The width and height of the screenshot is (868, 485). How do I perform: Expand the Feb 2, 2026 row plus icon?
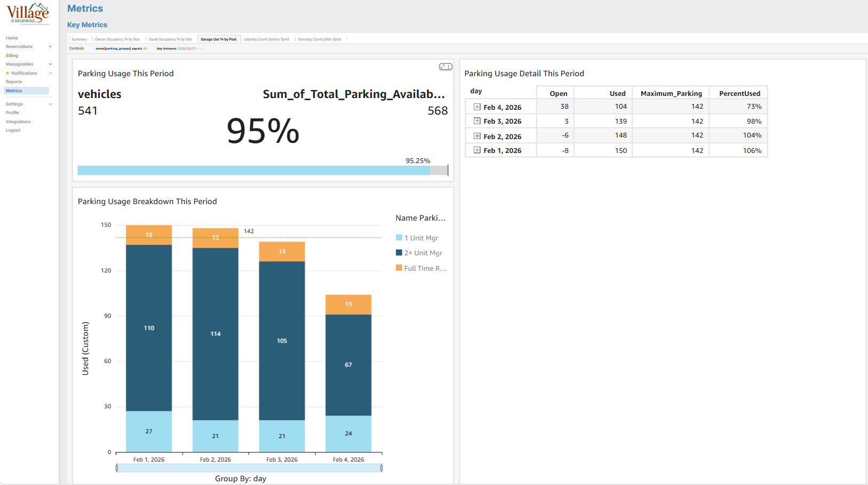pyautogui.click(x=477, y=136)
